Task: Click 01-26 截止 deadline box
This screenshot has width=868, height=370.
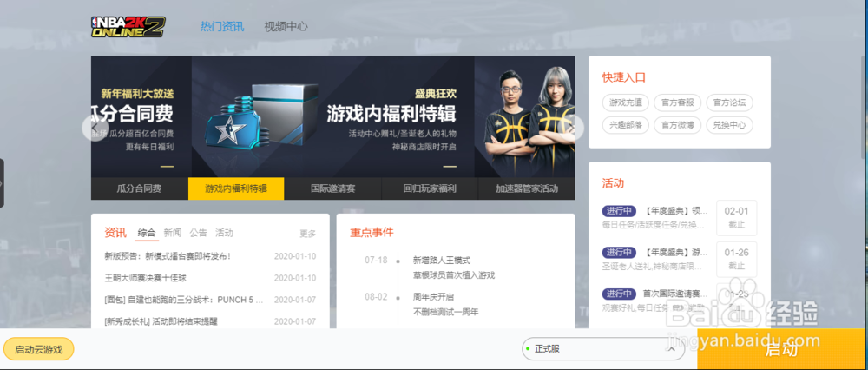Action: 736,259
